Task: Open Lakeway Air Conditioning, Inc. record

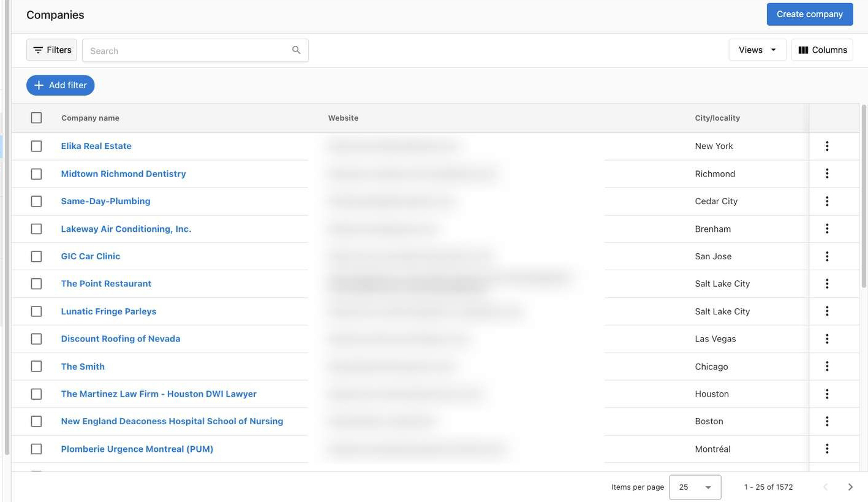Action: pyautogui.click(x=126, y=229)
